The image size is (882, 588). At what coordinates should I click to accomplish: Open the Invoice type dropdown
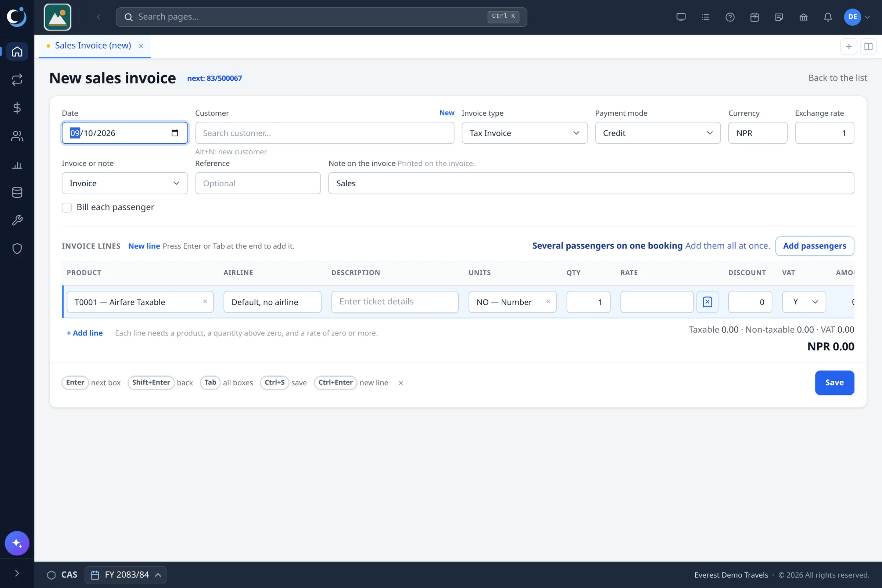[x=524, y=133]
